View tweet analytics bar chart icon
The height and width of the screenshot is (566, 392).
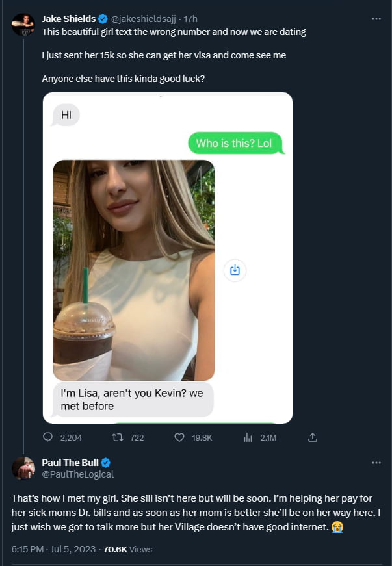point(248,437)
